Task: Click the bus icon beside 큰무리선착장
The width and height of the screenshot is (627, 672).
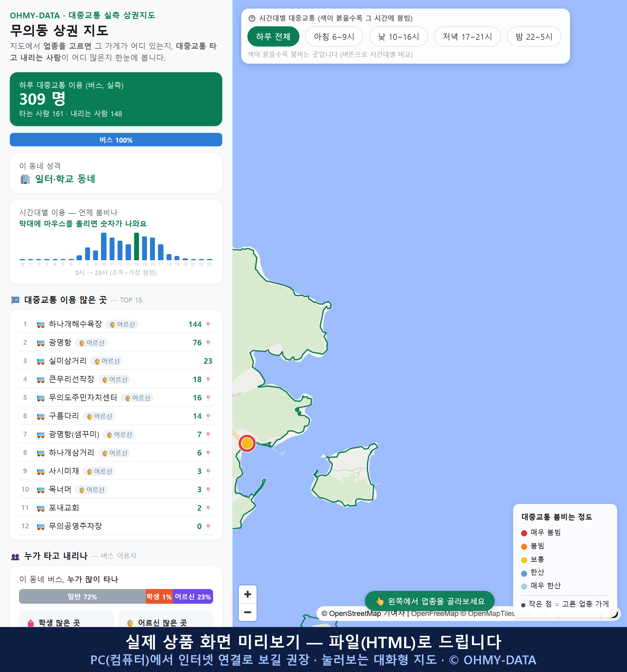Action: (40, 380)
